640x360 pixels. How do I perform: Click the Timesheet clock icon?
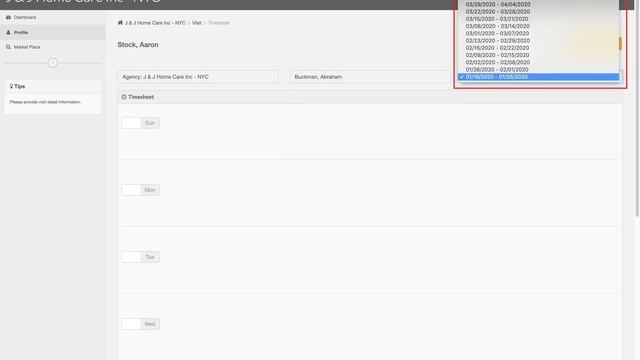coord(124,97)
